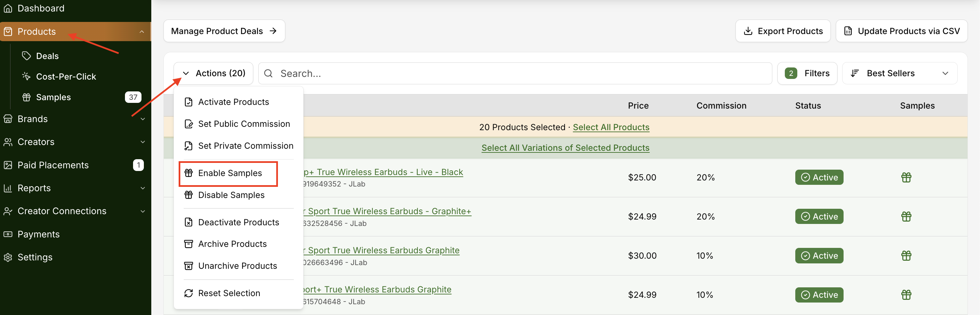Open Filters showing 2 active
980x315 pixels.
pyautogui.click(x=807, y=73)
